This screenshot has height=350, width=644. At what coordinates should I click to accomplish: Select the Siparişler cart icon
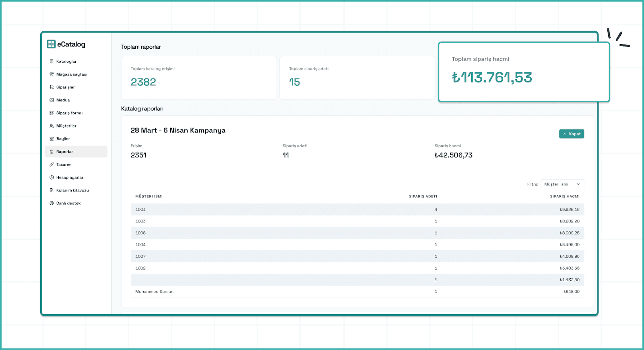tap(52, 87)
